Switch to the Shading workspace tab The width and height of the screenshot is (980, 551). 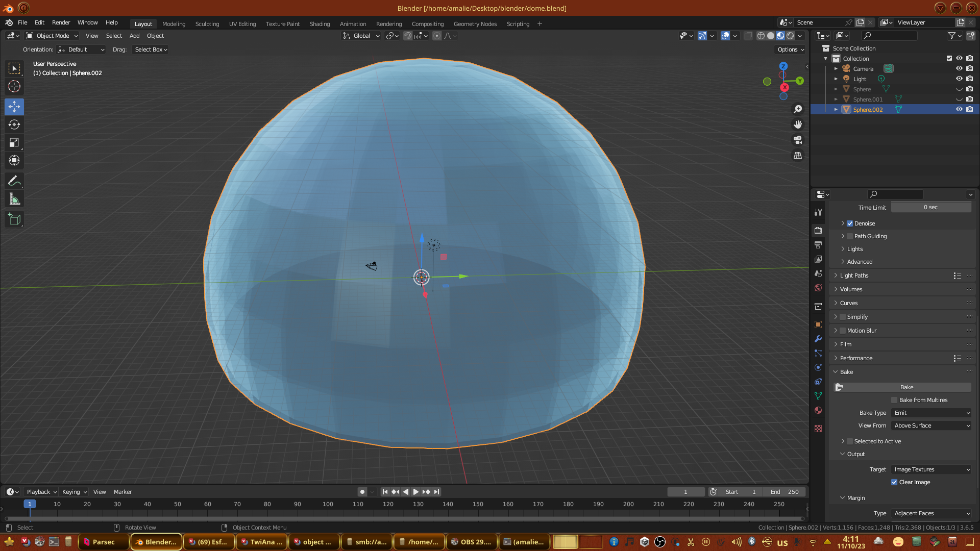pos(320,24)
